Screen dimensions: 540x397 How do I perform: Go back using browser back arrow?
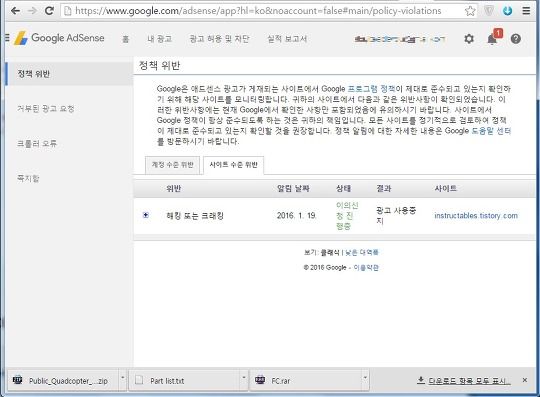point(15,11)
